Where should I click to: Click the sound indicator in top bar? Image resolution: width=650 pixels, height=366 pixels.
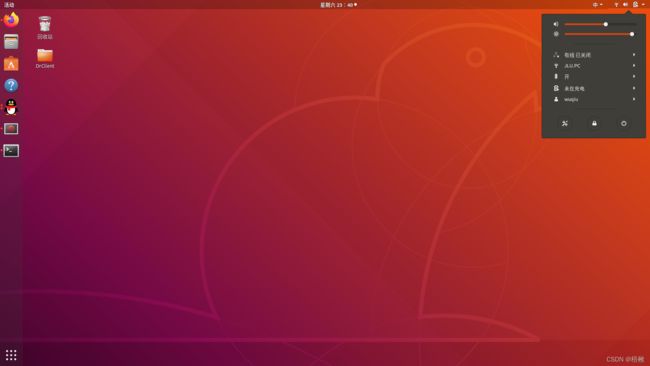[x=625, y=5]
